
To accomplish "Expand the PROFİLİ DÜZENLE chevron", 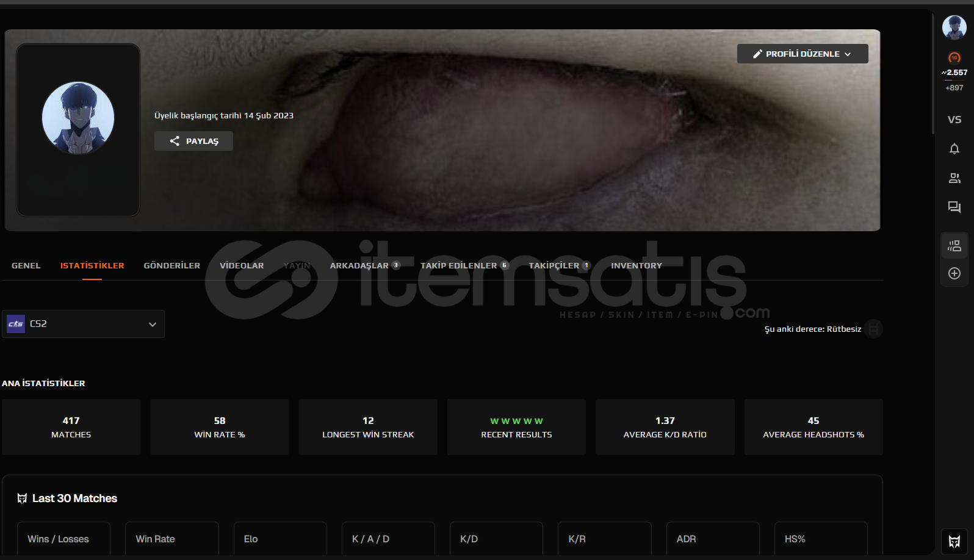I will click(x=848, y=54).
